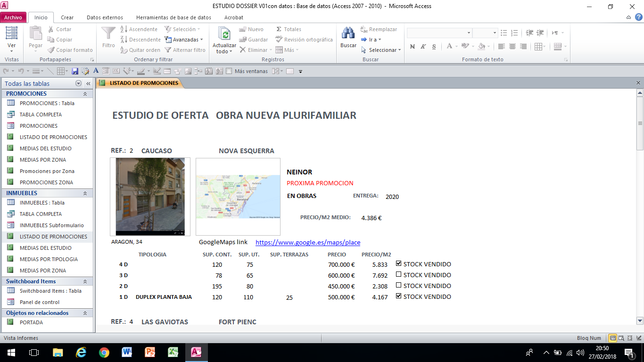This screenshot has height=362, width=644.
Task: Click the Alternar filtro button
Action: pyautogui.click(x=185, y=50)
